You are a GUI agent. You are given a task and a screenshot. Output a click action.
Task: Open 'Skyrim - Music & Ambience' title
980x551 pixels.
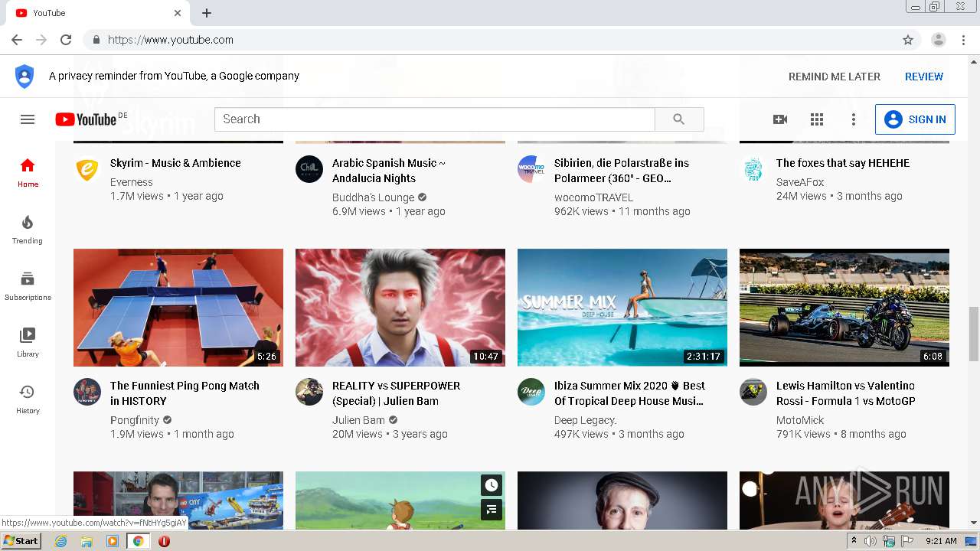(x=175, y=163)
